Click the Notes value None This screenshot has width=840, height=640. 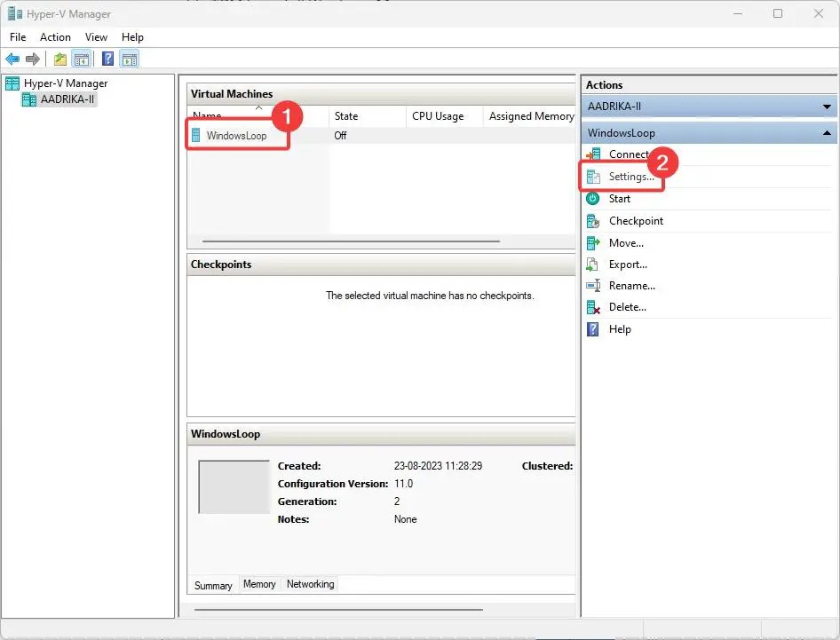point(405,519)
